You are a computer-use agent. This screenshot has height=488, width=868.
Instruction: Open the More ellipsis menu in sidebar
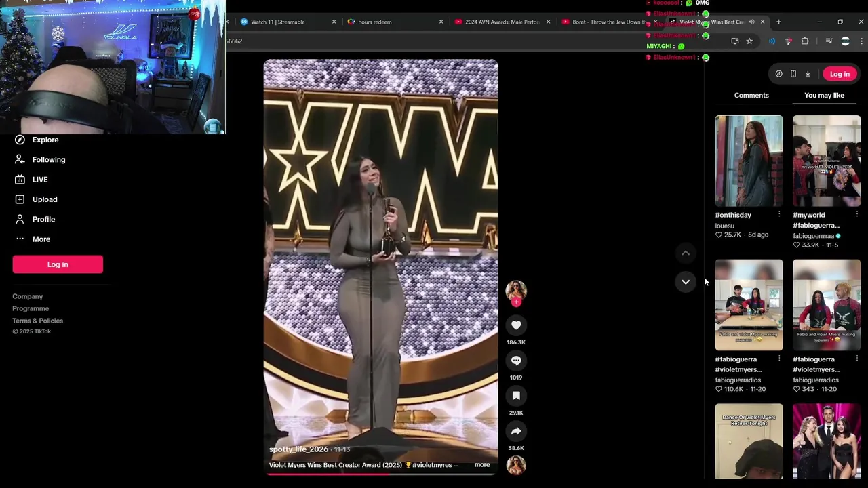click(20, 239)
